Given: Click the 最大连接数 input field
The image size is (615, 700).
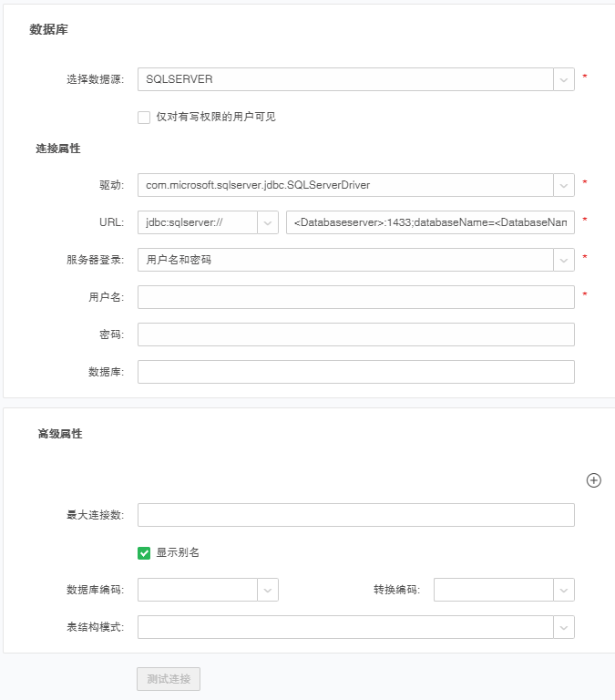Looking at the screenshot, I should [x=355, y=515].
